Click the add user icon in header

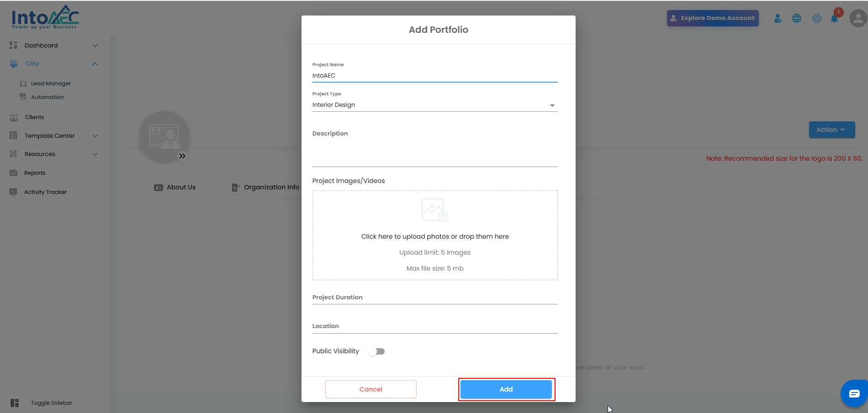click(778, 18)
